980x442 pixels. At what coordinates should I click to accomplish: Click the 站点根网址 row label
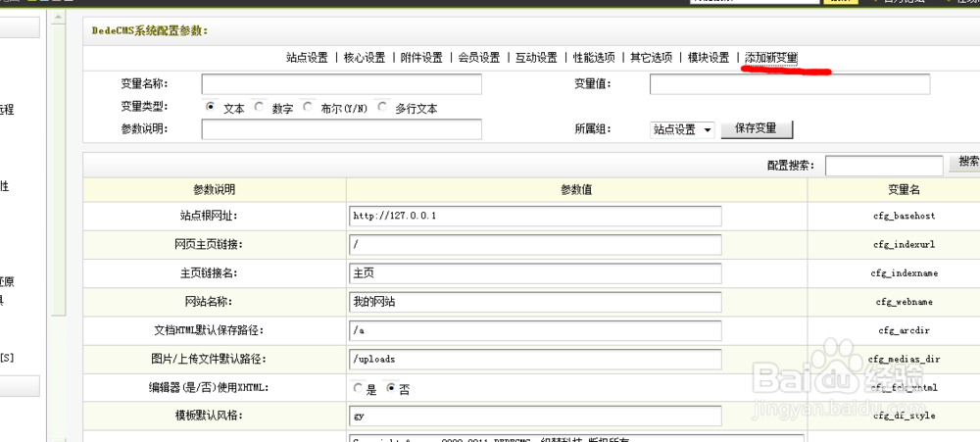[208, 216]
